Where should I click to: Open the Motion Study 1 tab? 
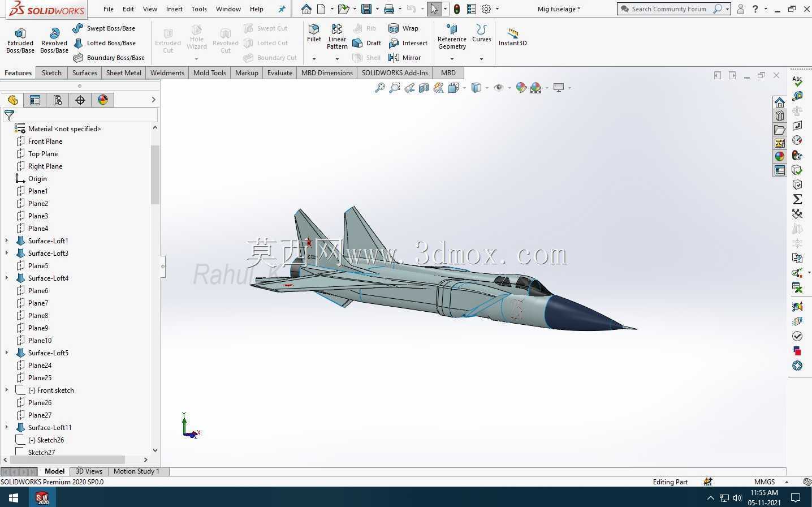point(136,471)
